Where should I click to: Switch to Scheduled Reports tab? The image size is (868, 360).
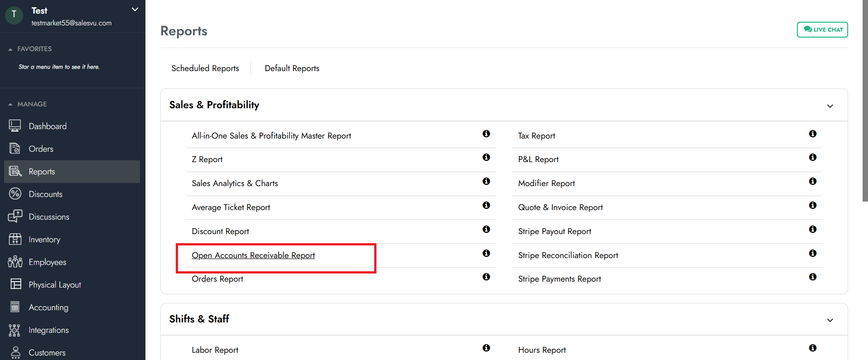(205, 68)
